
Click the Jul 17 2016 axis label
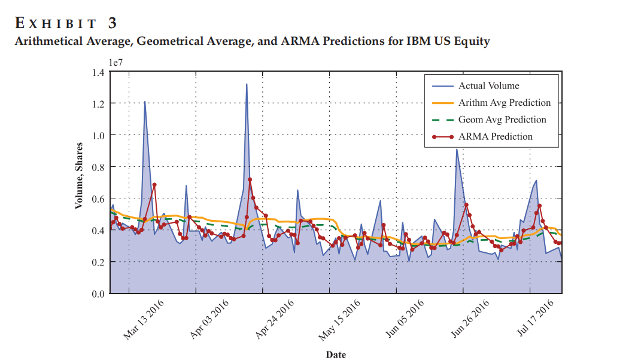536,319
